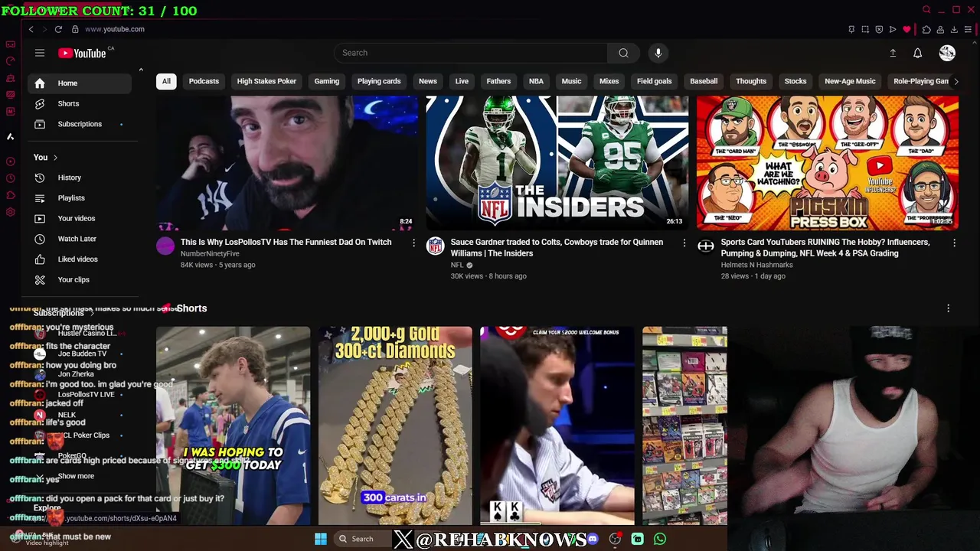The height and width of the screenshot is (551, 980).
Task: Open options for Sports Card YouTubers video
Action: point(954,243)
